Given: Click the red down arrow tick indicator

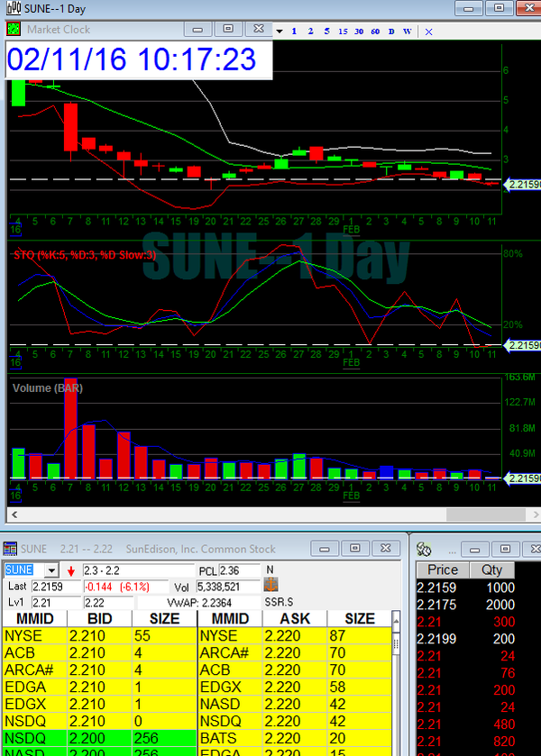Looking at the screenshot, I should (x=71, y=572).
